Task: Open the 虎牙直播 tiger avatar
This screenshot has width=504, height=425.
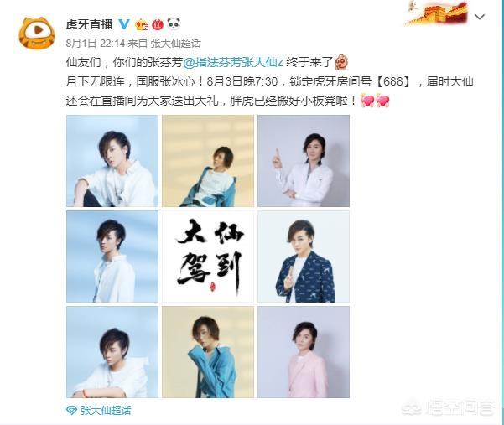Action: pyautogui.click(x=37, y=33)
